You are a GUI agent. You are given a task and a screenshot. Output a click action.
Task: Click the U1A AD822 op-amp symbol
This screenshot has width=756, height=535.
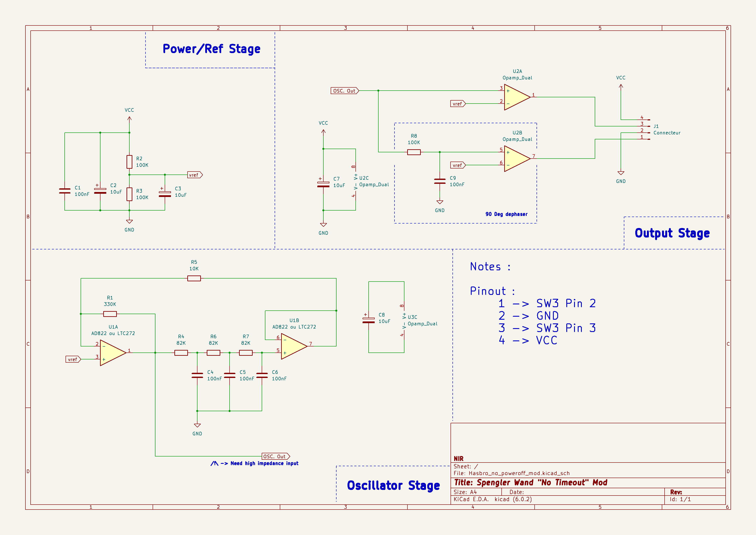[112, 353]
